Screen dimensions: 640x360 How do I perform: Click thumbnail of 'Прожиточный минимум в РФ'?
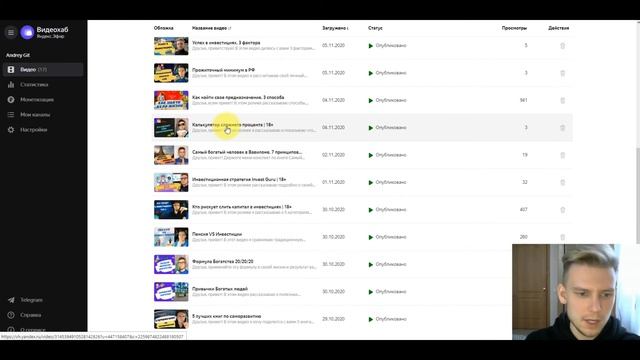point(171,73)
